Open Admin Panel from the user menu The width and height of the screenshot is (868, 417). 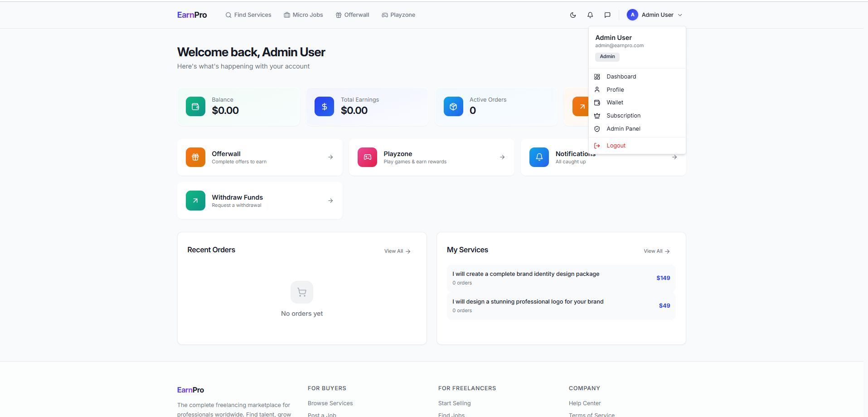pyautogui.click(x=623, y=129)
